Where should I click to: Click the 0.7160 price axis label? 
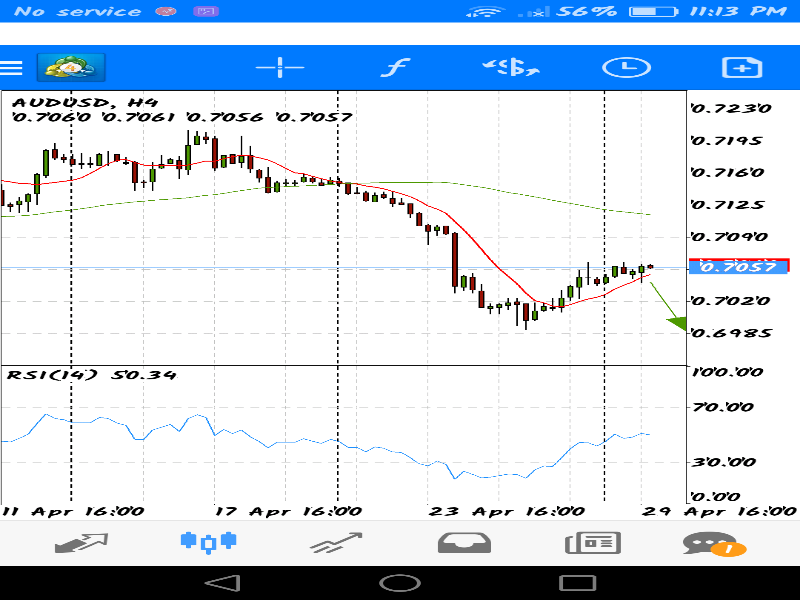point(727,172)
